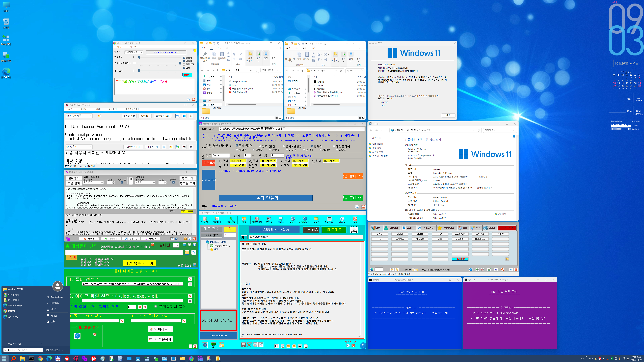Click green 메모저장 button in memo helper

click(334, 230)
